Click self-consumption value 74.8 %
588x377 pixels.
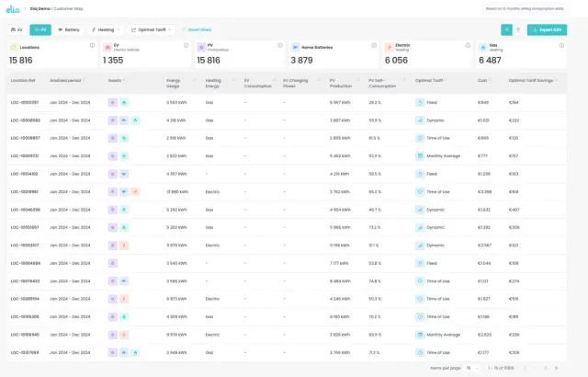(375, 281)
